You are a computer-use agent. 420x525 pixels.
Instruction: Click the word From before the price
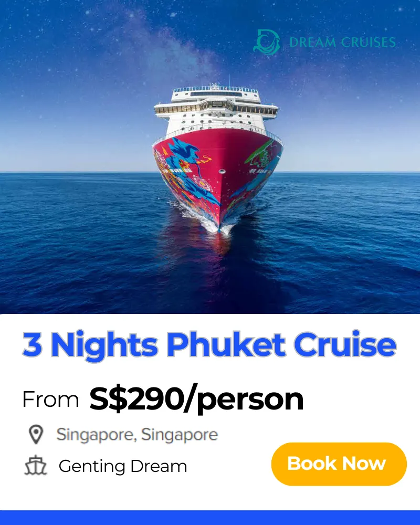50,400
